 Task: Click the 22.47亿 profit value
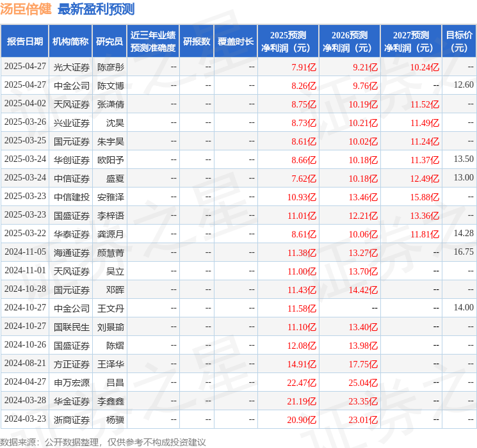[x=302, y=383]
